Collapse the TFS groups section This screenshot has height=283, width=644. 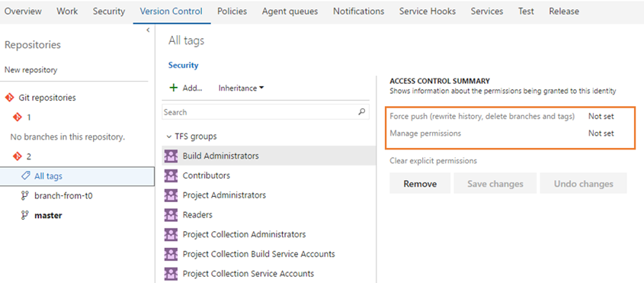pyautogui.click(x=168, y=136)
